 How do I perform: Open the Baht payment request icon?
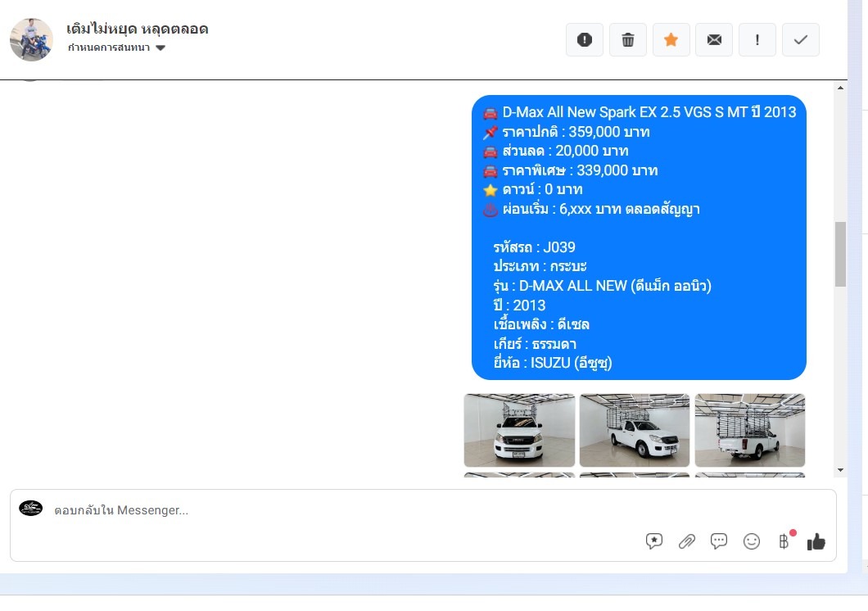point(784,541)
